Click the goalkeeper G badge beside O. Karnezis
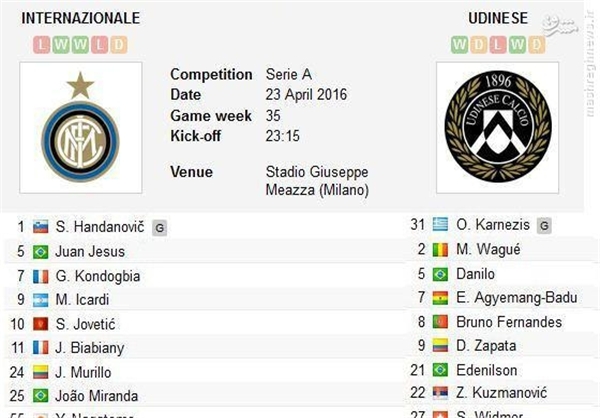 [x=544, y=225]
